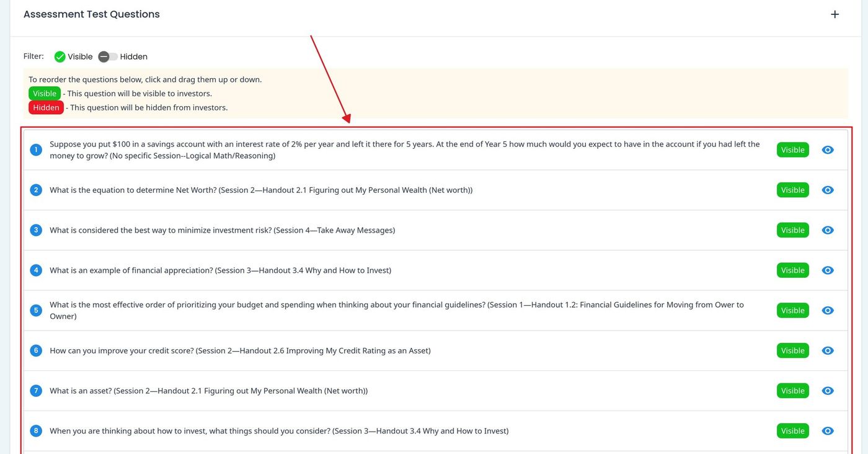The width and height of the screenshot is (868, 454).
Task: Click the eye icon for question 1
Action: point(827,150)
